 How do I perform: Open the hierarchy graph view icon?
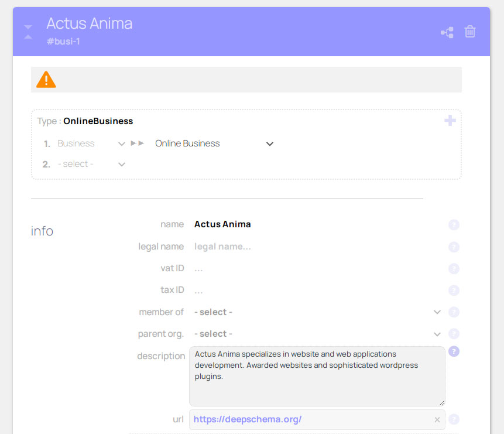tap(447, 32)
